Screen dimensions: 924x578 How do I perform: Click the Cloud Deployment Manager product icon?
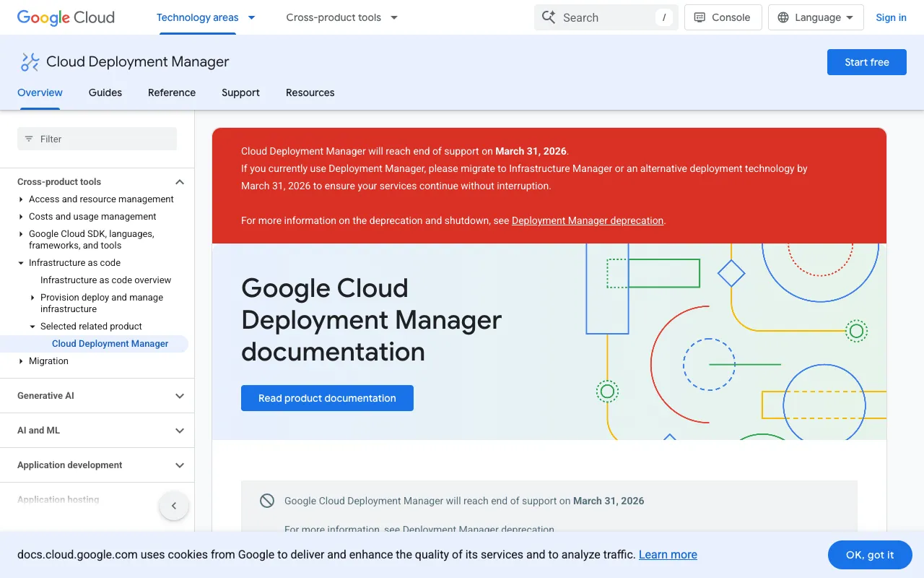[x=29, y=62]
